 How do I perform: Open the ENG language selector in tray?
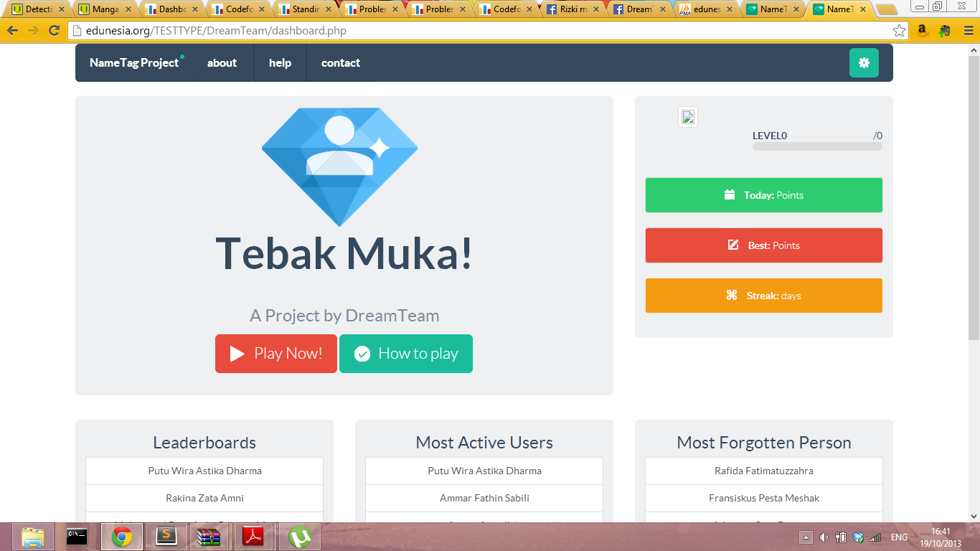coord(899,537)
